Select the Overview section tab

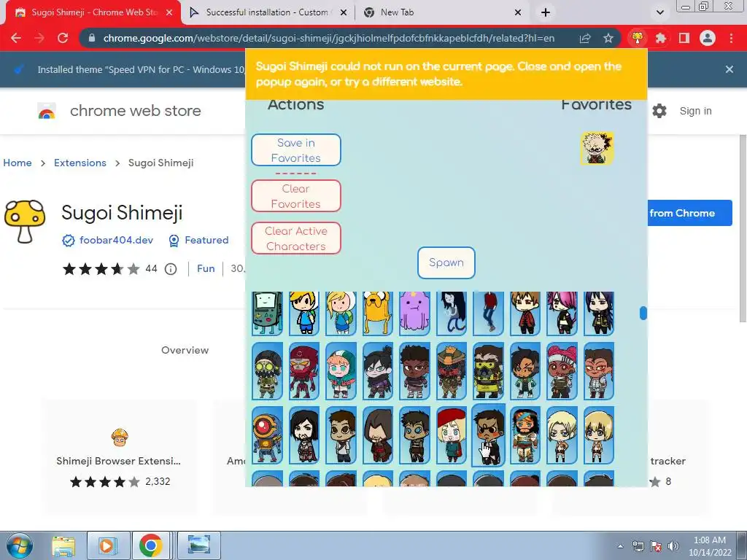coord(185,350)
